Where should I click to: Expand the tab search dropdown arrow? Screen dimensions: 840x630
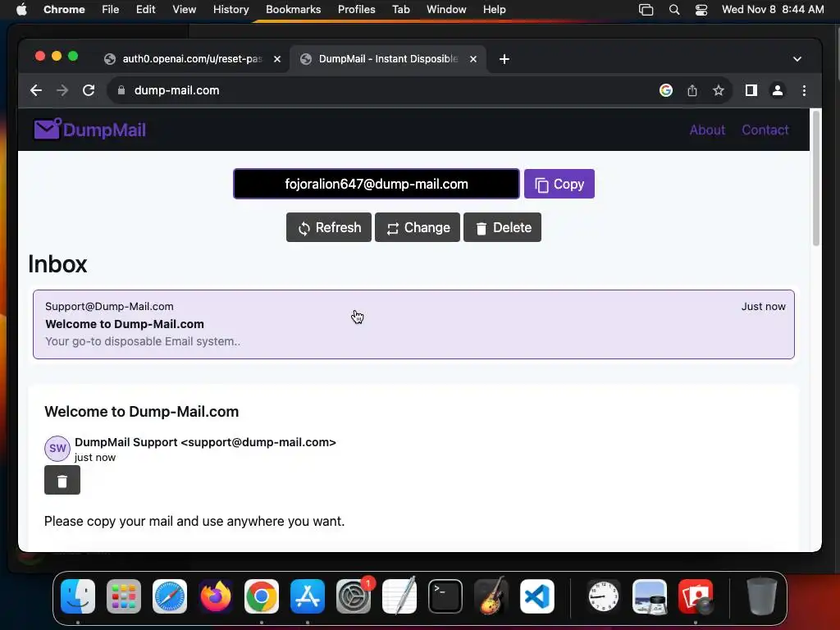797,59
